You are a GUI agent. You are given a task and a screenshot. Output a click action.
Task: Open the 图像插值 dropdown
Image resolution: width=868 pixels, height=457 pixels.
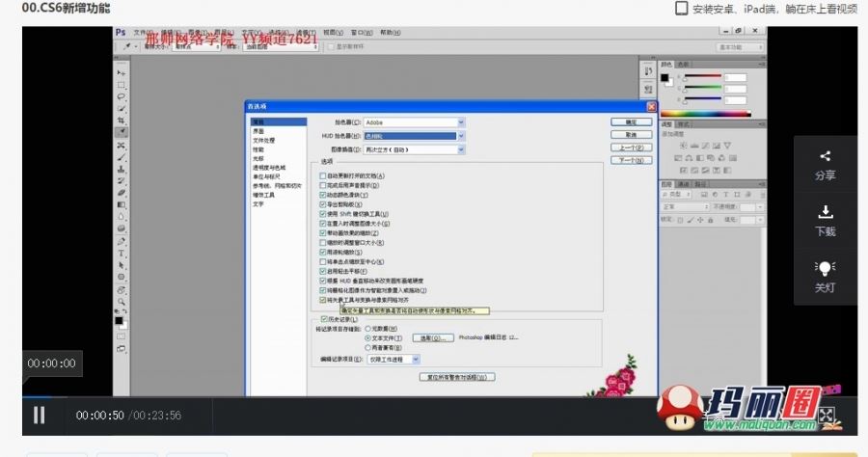click(x=414, y=149)
